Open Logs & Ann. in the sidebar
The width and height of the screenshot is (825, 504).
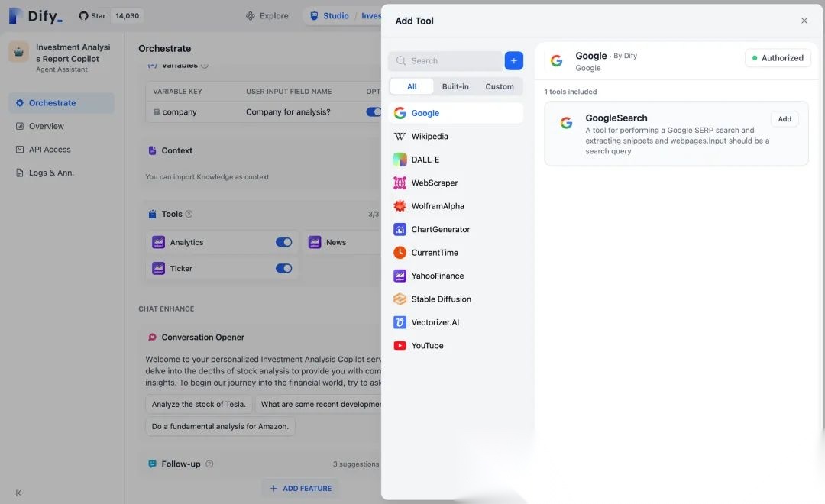[62, 173]
